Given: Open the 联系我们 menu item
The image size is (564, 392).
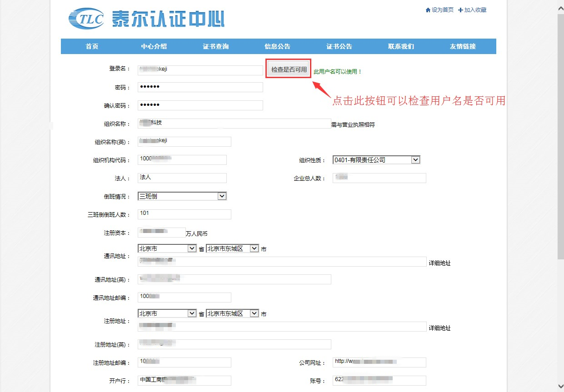Looking at the screenshot, I should 401,46.
